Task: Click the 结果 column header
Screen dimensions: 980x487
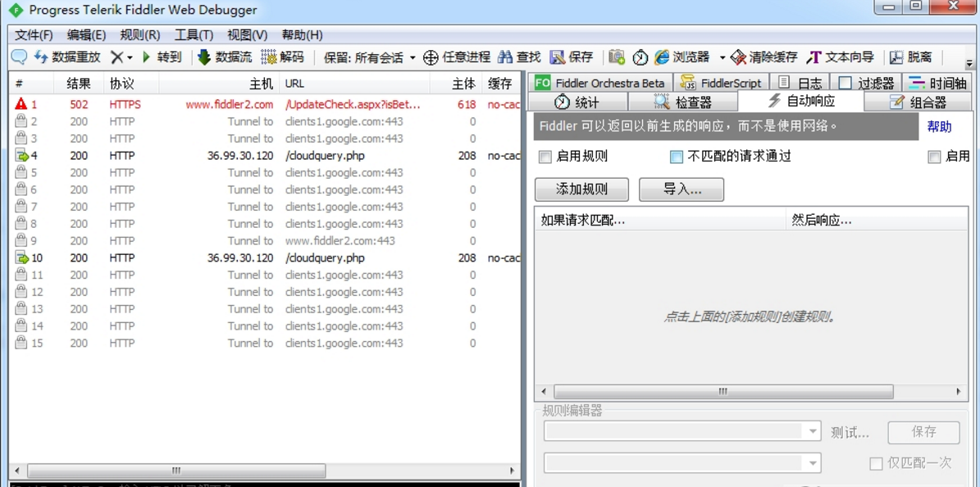Action: tap(79, 84)
